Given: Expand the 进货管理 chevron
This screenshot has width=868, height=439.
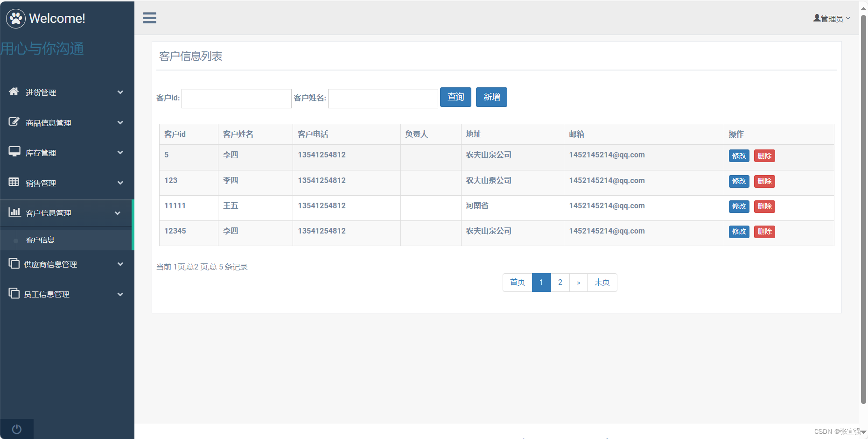Looking at the screenshot, I should click(120, 92).
